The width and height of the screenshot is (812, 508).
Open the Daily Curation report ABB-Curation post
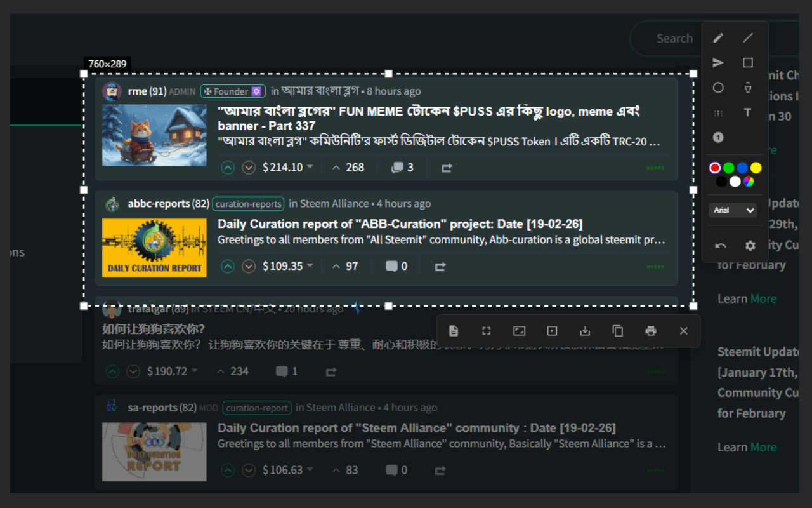[400, 224]
